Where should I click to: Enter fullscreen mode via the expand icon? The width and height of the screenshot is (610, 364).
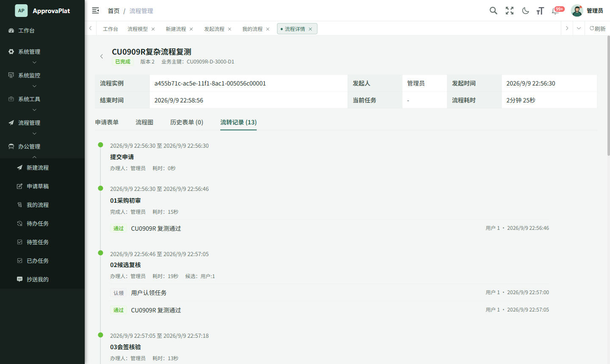(510, 11)
